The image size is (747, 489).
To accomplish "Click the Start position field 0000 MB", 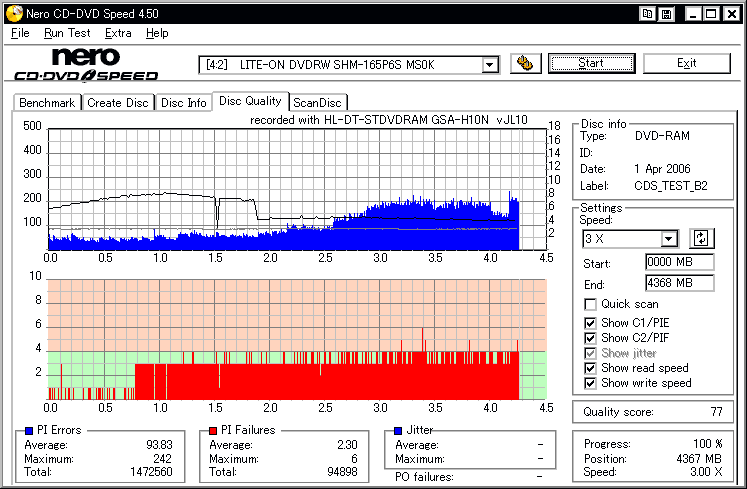I will click(x=679, y=262).
